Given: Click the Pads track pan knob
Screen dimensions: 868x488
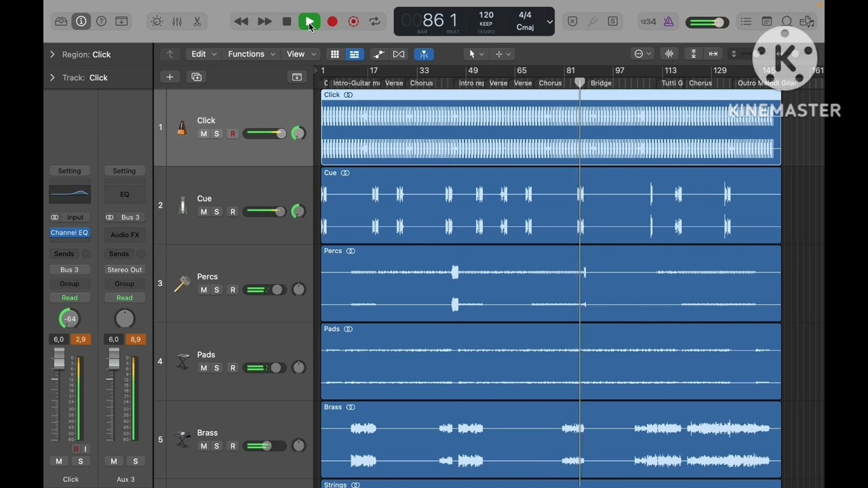Looking at the screenshot, I should (x=298, y=368).
